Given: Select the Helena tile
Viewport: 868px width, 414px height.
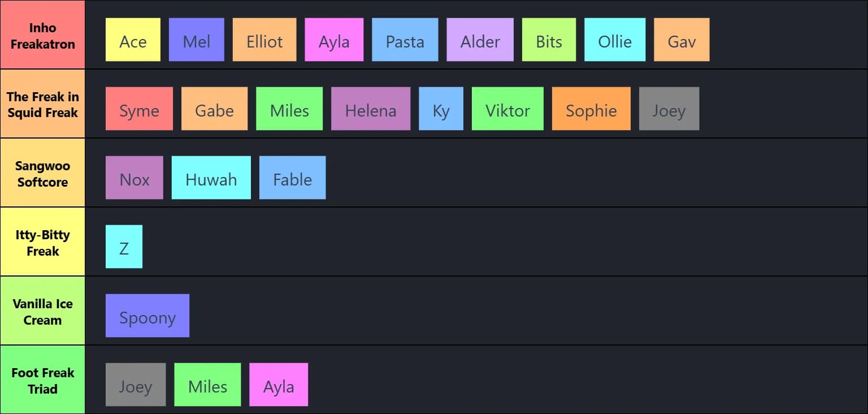Looking at the screenshot, I should (371, 109).
